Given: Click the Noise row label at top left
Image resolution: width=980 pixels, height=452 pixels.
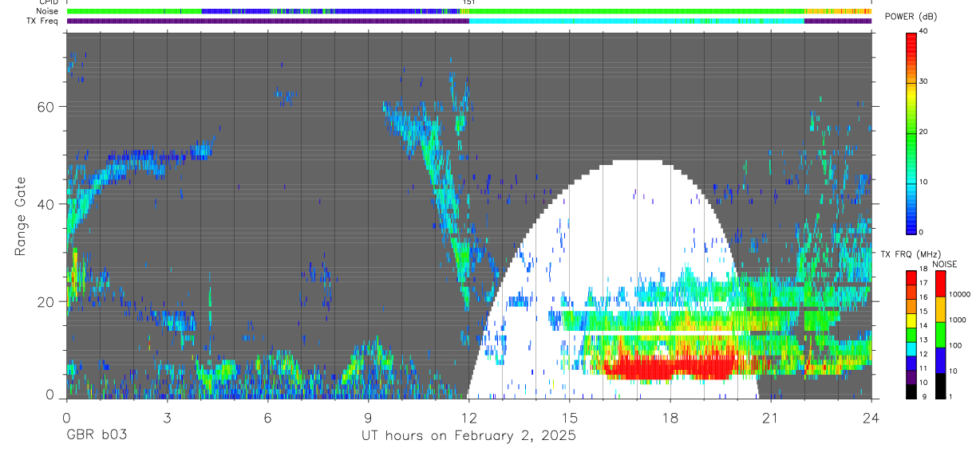Looking at the screenshot, I should pos(47,11).
